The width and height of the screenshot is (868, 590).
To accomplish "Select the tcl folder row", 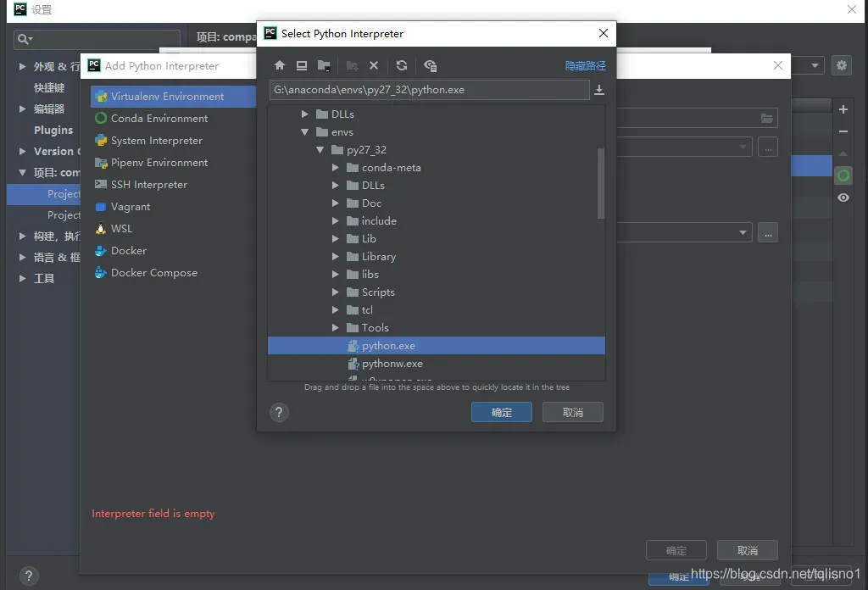I will click(437, 310).
